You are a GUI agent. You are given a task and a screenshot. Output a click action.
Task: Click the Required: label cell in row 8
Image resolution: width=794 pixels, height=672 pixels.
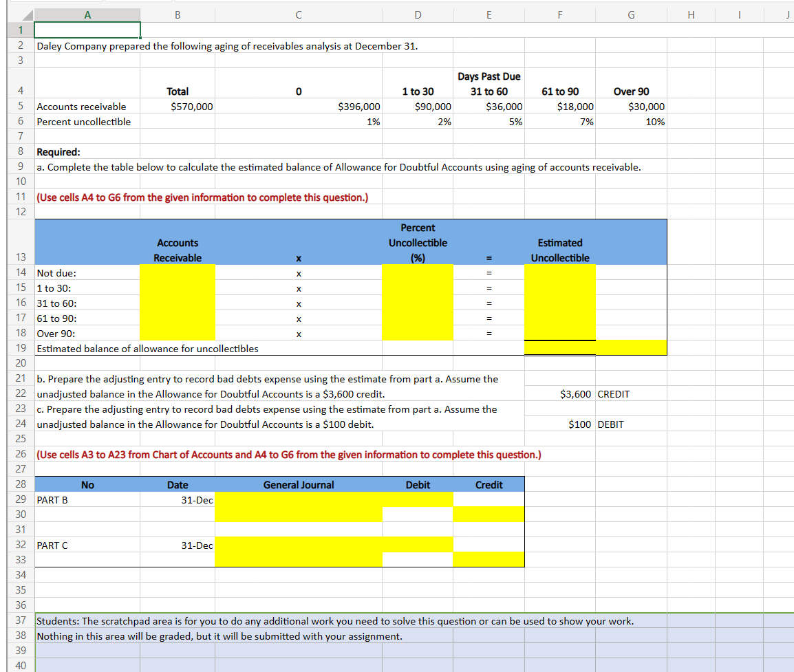(x=87, y=151)
